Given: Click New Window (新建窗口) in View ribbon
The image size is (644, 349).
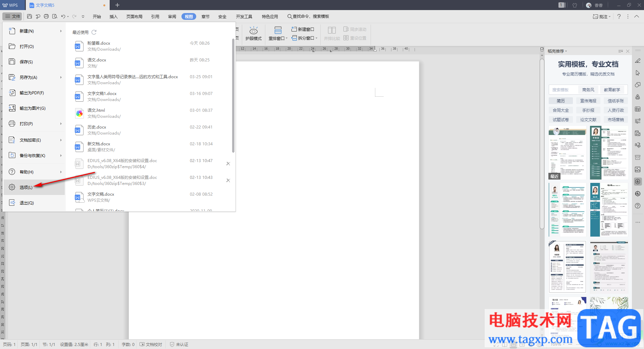Looking at the screenshot, I should [x=303, y=29].
